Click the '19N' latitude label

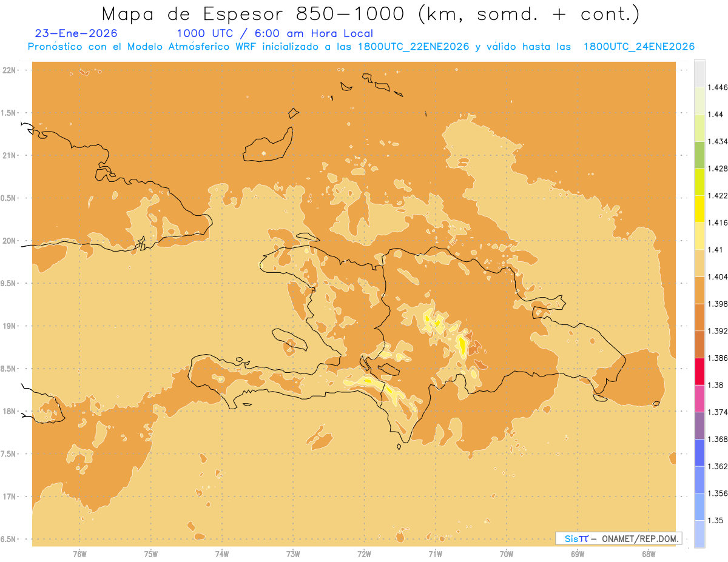[9, 326]
